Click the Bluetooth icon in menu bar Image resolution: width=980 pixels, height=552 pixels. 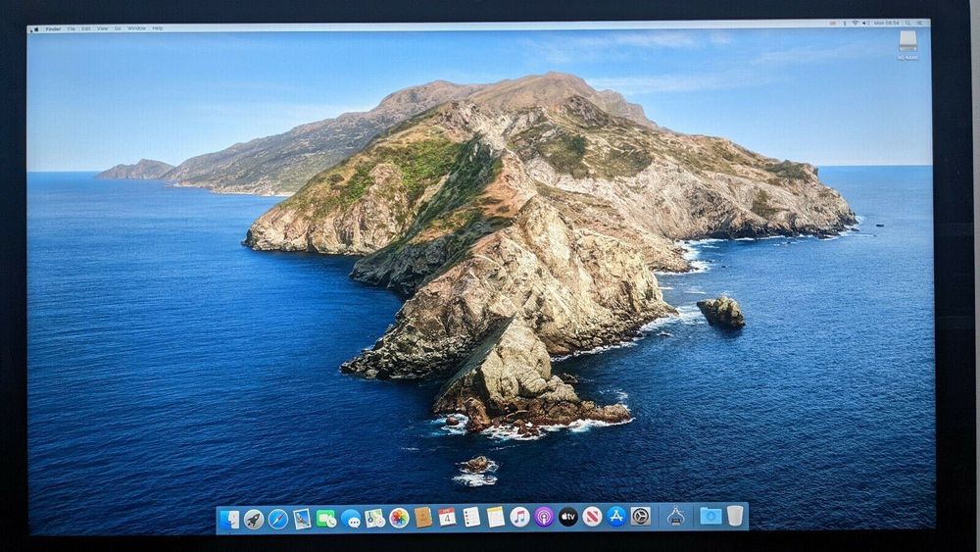(845, 24)
